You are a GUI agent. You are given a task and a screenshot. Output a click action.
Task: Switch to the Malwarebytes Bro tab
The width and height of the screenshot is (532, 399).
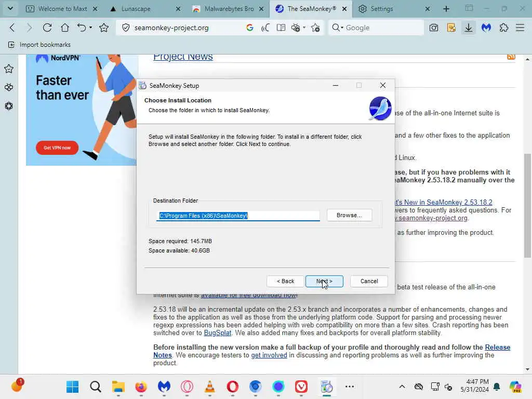tap(229, 9)
